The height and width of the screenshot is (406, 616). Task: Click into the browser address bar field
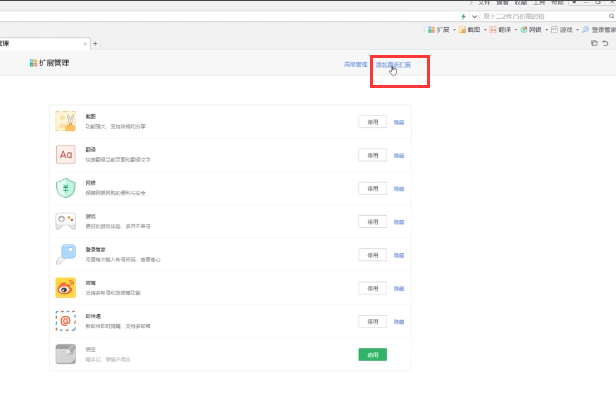click(x=228, y=17)
